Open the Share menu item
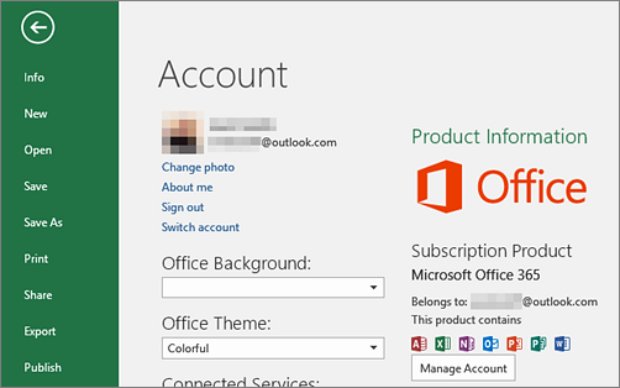 [x=38, y=295]
